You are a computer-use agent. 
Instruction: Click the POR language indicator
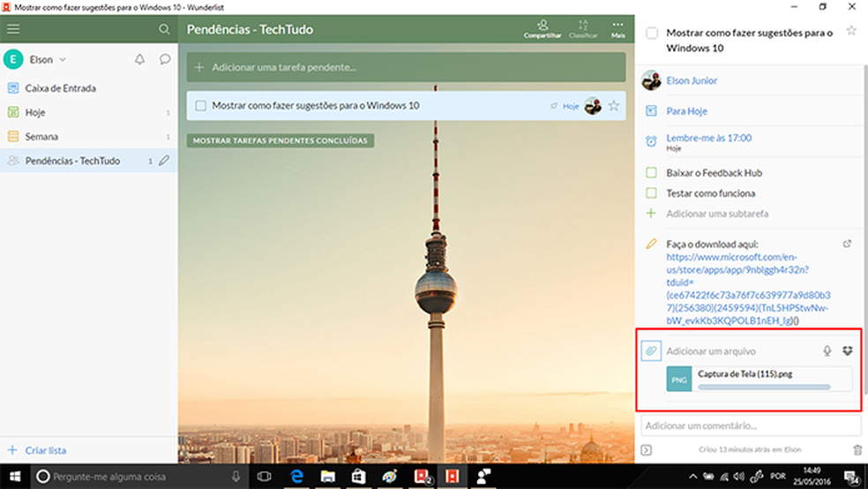point(778,477)
